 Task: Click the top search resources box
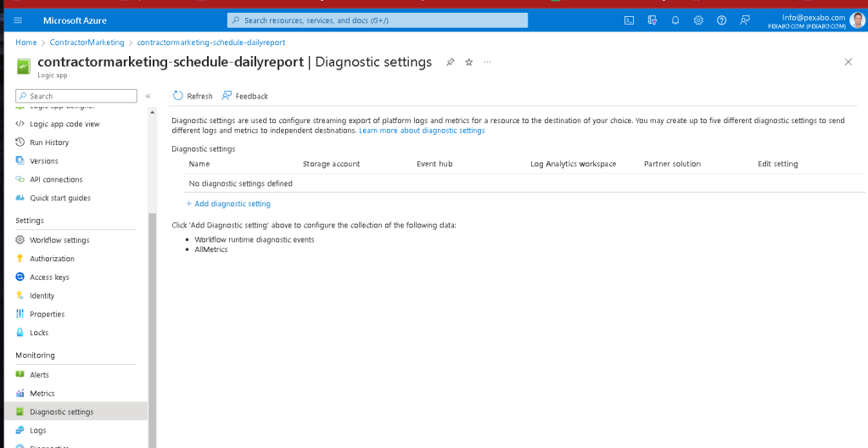pyautogui.click(x=378, y=20)
